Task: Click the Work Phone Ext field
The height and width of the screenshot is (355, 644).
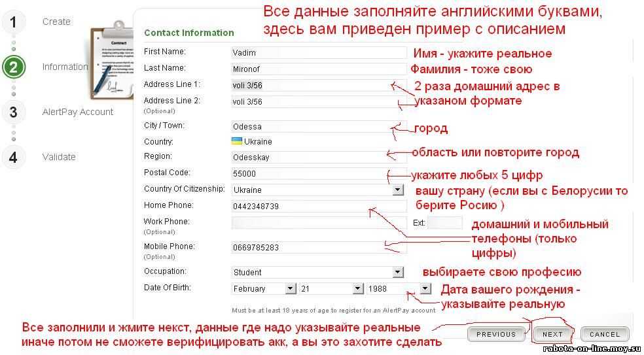Action: pos(444,223)
